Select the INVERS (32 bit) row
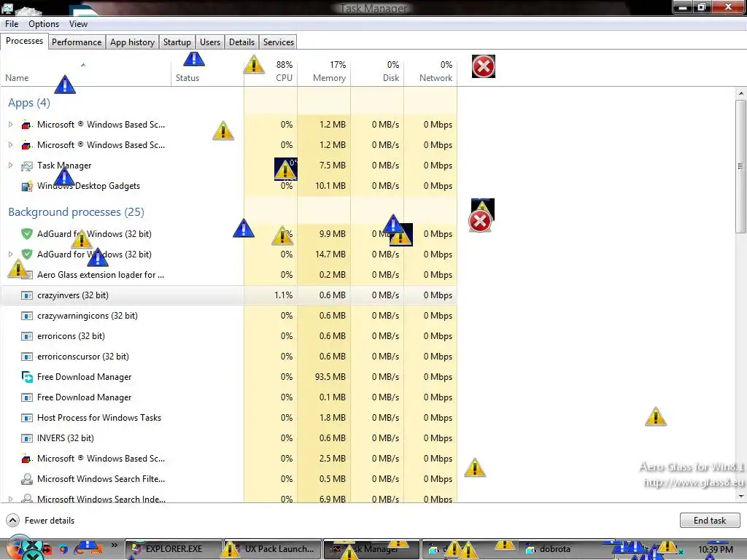Image resolution: width=747 pixels, height=560 pixels. [x=228, y=438]
